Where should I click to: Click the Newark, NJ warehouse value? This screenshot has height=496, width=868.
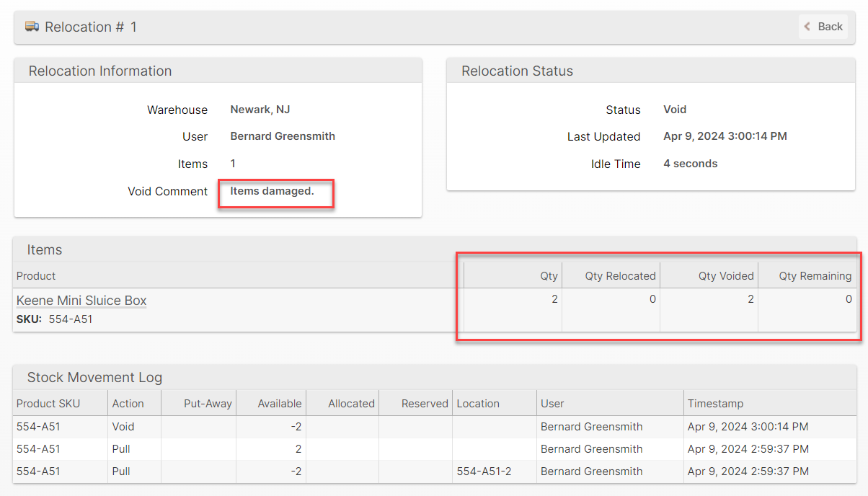click(x=260, y=110)
